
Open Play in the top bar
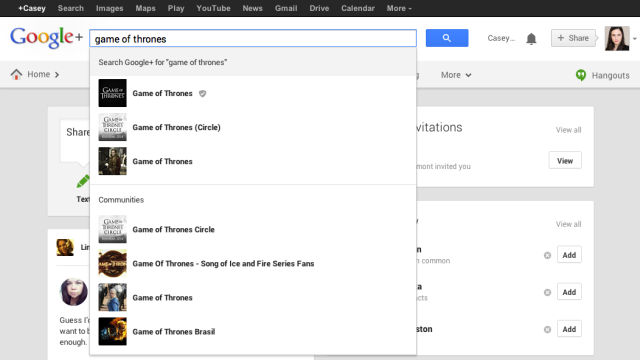pyautogui.click(x=176, y=8)
